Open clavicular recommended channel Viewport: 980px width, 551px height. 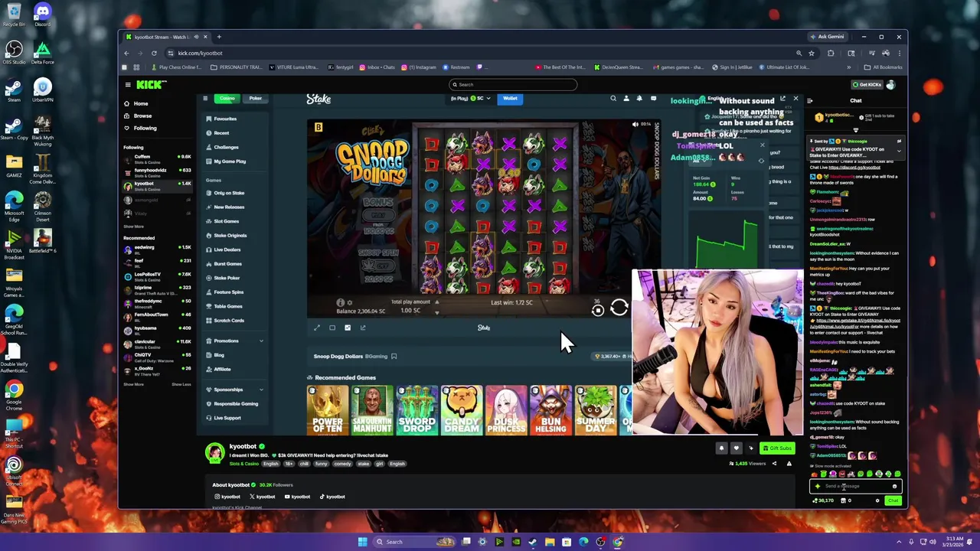tap(158, 343)
